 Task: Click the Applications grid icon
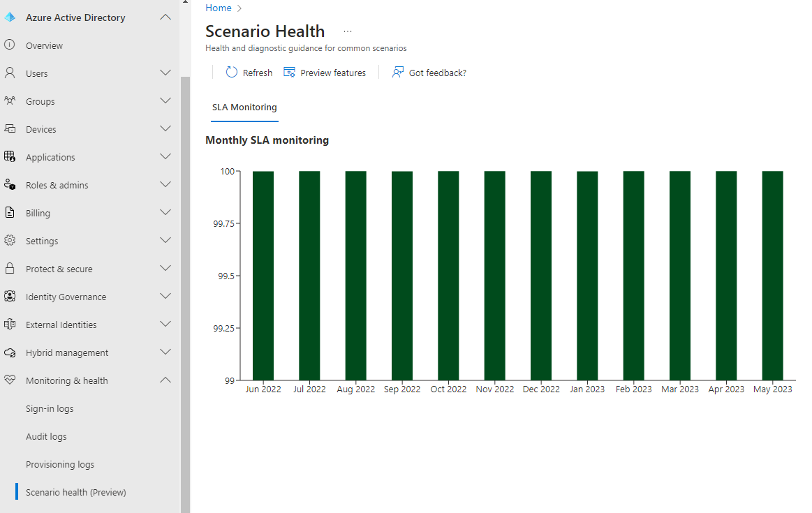point(9,156)
